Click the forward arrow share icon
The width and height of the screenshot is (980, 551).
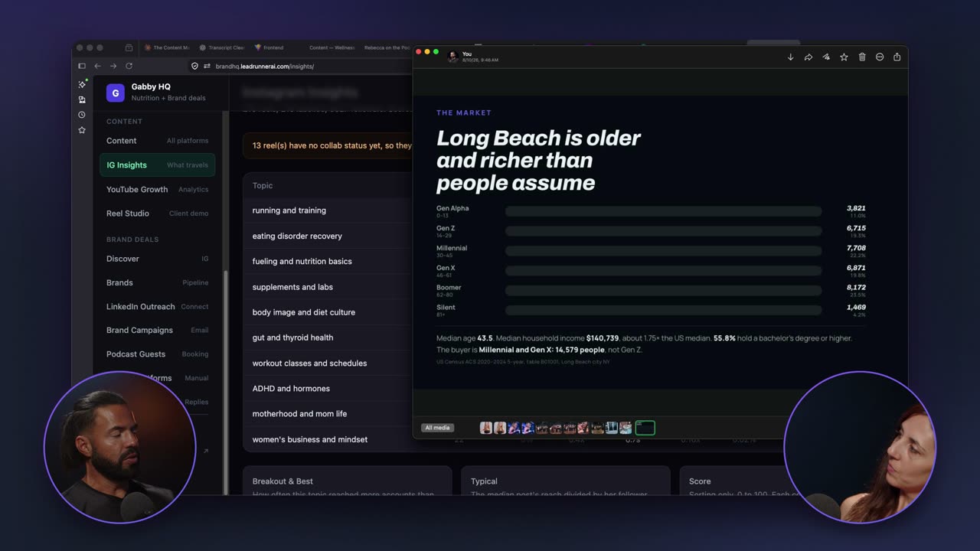808,57
